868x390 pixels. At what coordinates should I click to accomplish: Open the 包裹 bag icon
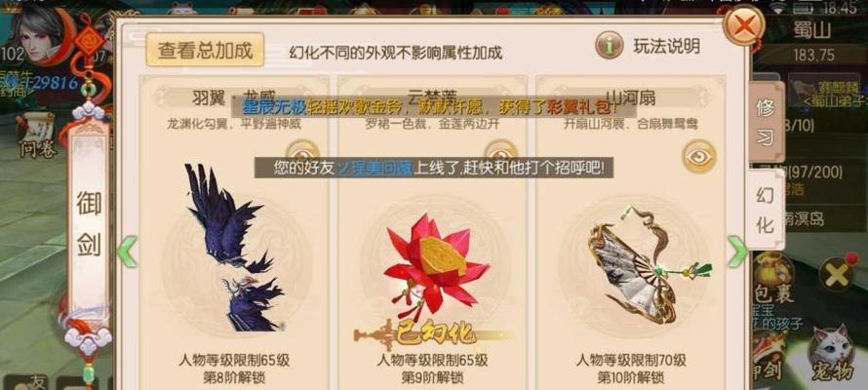[x=776, y=277]
